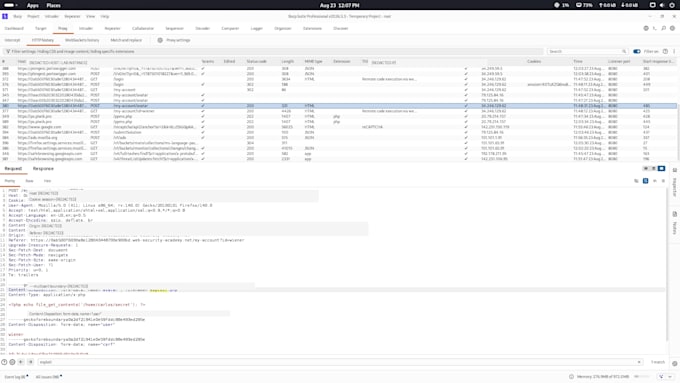This screenshot has width=680, height=383.
Task: Open the Project menu
Action: (33, 16)
